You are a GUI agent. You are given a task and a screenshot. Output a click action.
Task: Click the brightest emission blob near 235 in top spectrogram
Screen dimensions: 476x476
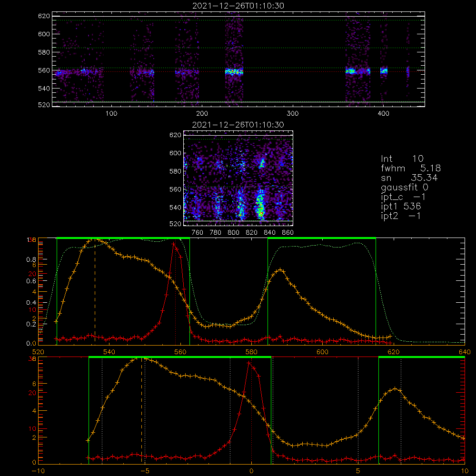[x=234, y=72]
